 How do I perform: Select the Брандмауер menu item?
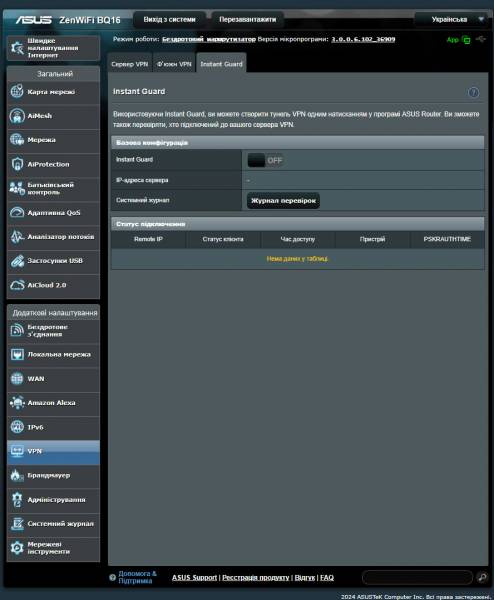click(53, 476)
